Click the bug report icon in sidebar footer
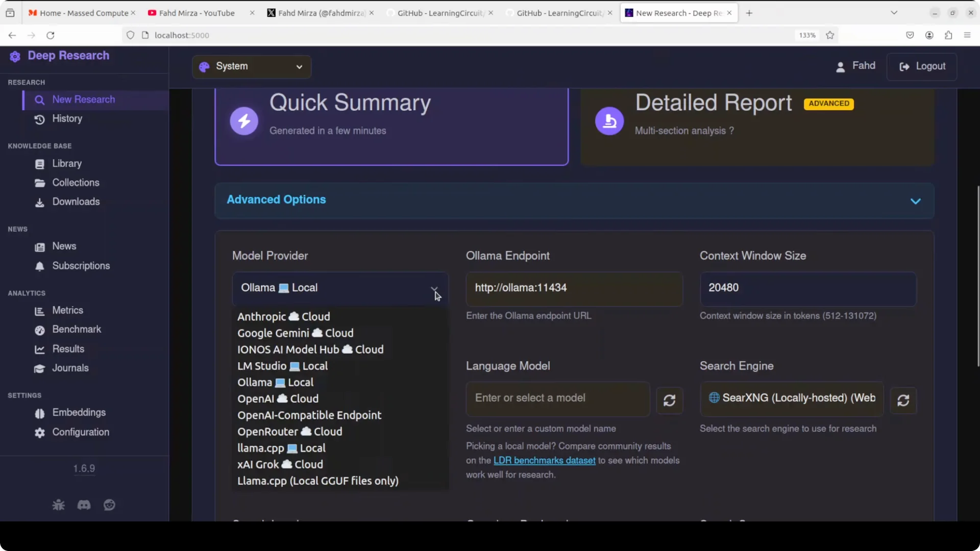 (59, 505)
